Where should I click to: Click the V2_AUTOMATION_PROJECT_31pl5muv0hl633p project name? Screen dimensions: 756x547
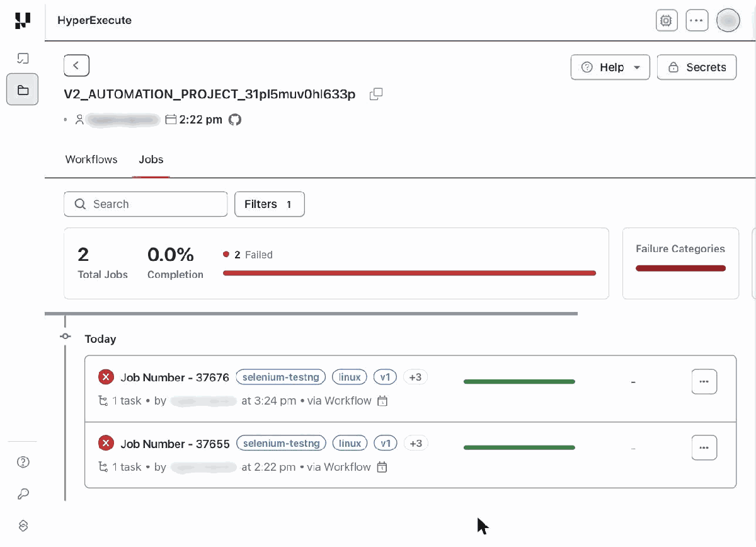(x=210, y=95)
